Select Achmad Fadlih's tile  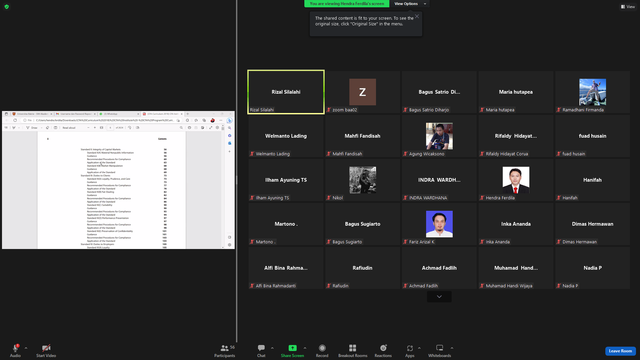click(x=439, y=268)
